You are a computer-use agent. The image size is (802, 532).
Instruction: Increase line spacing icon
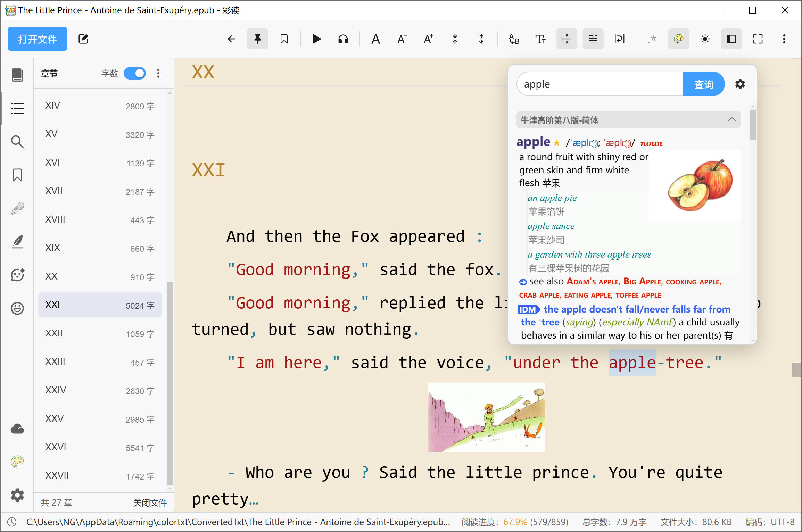[x=481, y=39]
